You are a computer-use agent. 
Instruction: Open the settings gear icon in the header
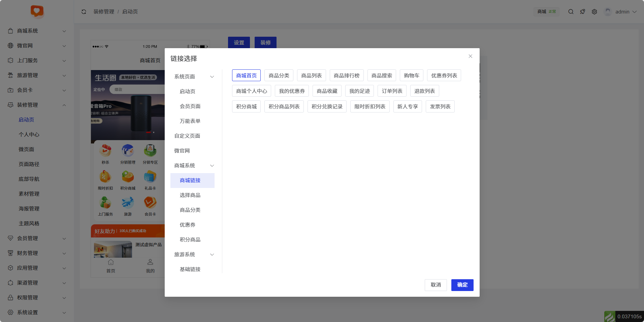coord(594,12)
